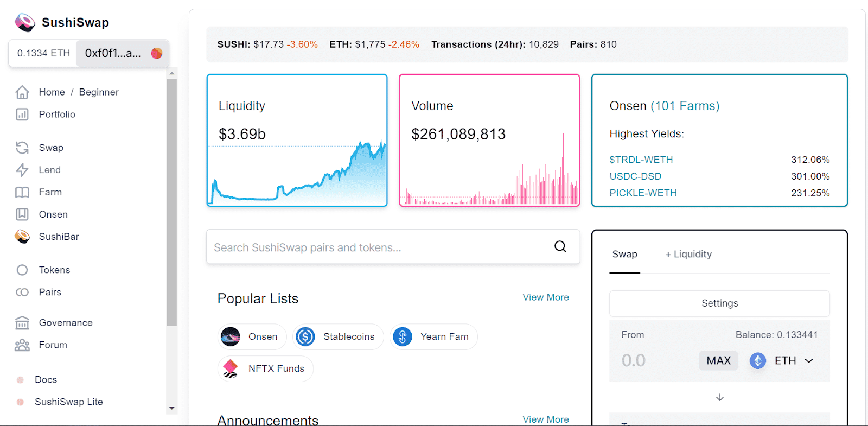Click the Home house icon
The width and height of the screenshot is (868, 426).
coord(22,92)
